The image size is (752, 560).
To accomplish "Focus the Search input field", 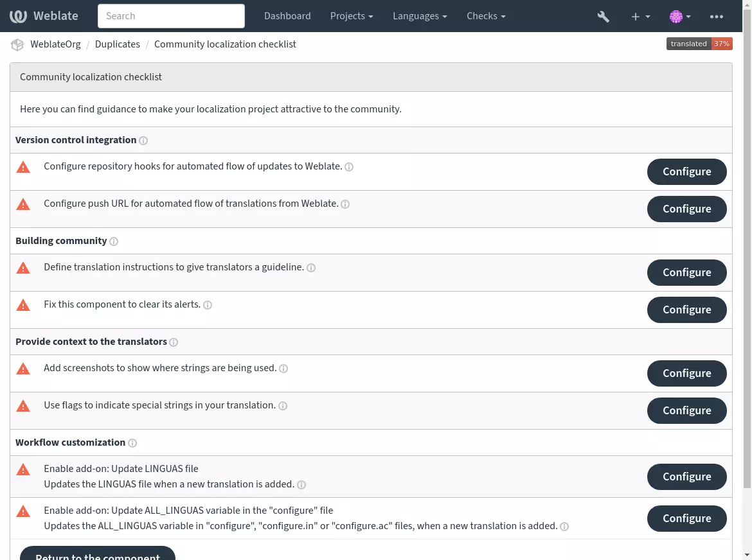I will tap(171, 16).
